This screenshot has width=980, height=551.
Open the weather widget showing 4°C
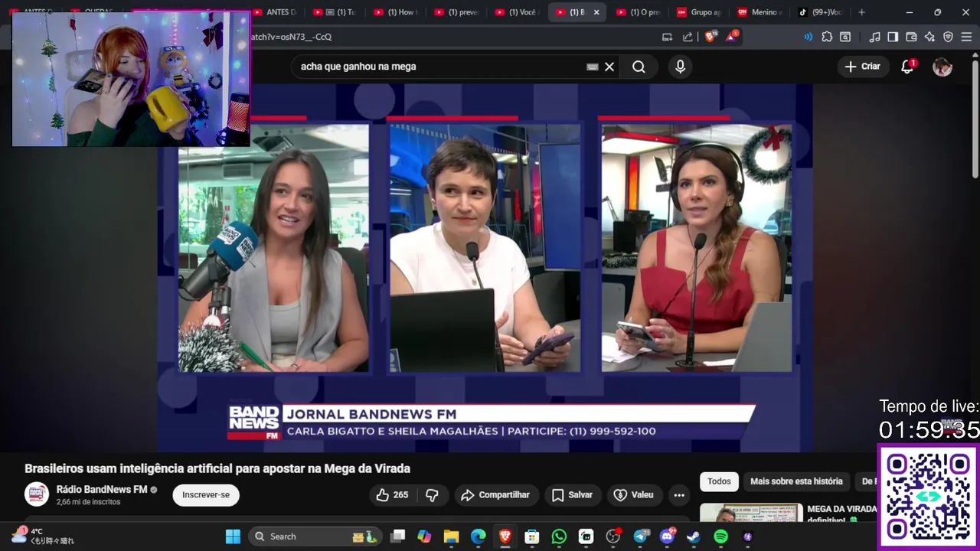[x=43, y=536]
